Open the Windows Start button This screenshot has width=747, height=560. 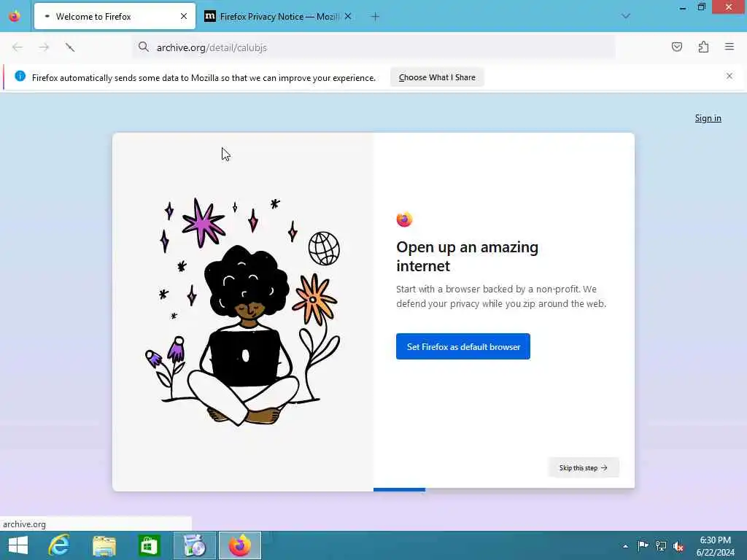18,545
